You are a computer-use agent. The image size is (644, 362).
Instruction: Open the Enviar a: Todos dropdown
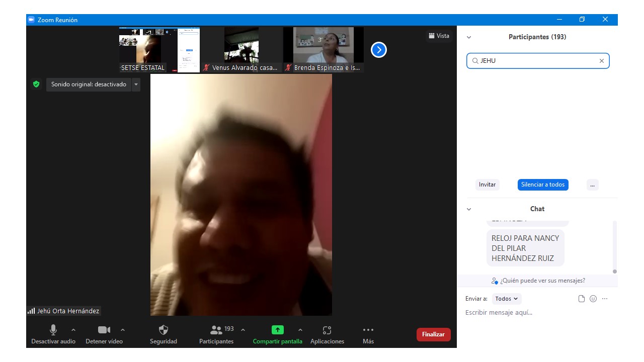point(507,299)
